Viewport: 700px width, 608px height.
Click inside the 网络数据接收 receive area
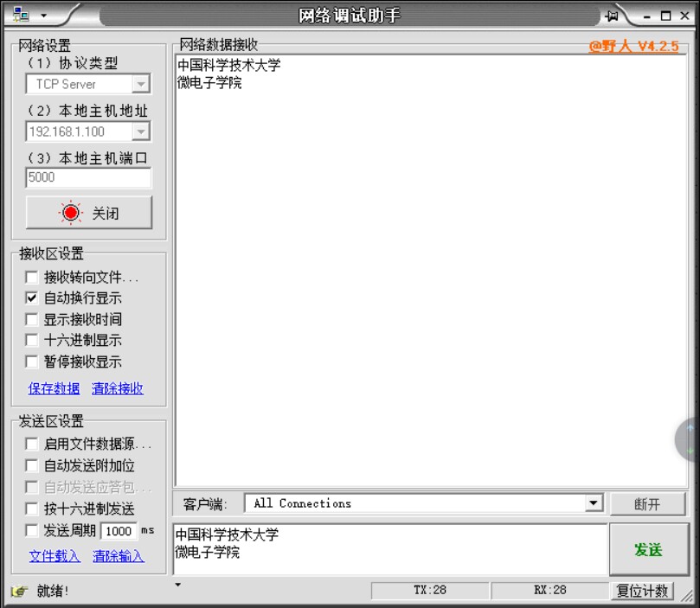[x=431, y=271]
